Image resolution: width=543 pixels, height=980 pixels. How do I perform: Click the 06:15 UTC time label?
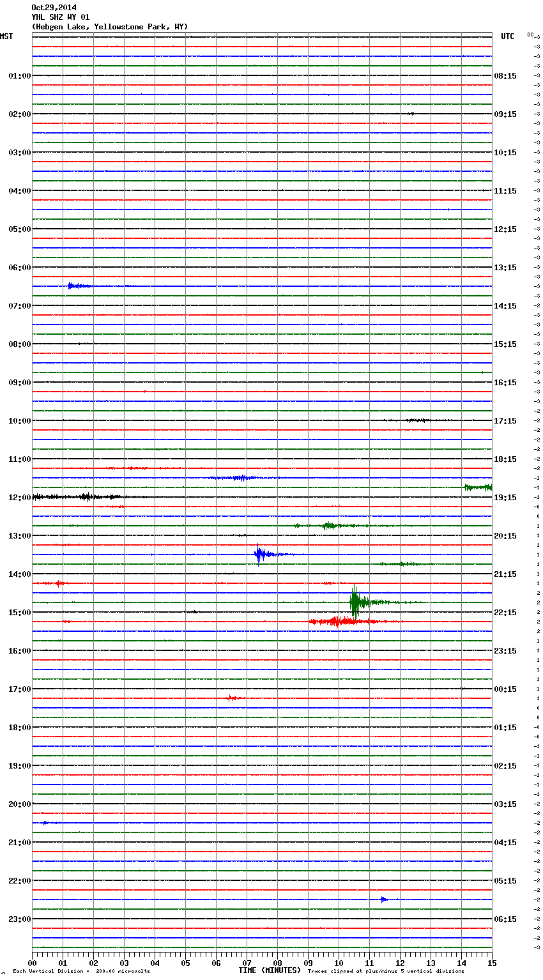point(505,919)
